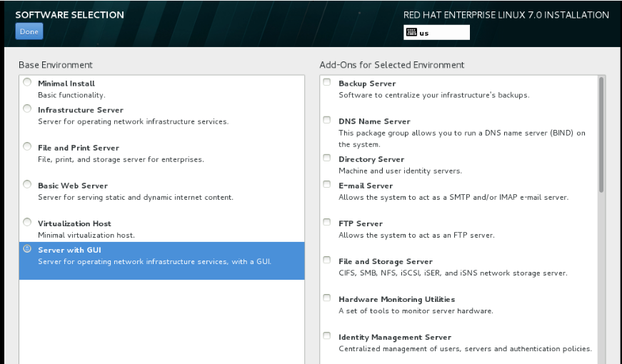
Task: Click 'Basic functionality.' description text
Action: click(71, 95)
